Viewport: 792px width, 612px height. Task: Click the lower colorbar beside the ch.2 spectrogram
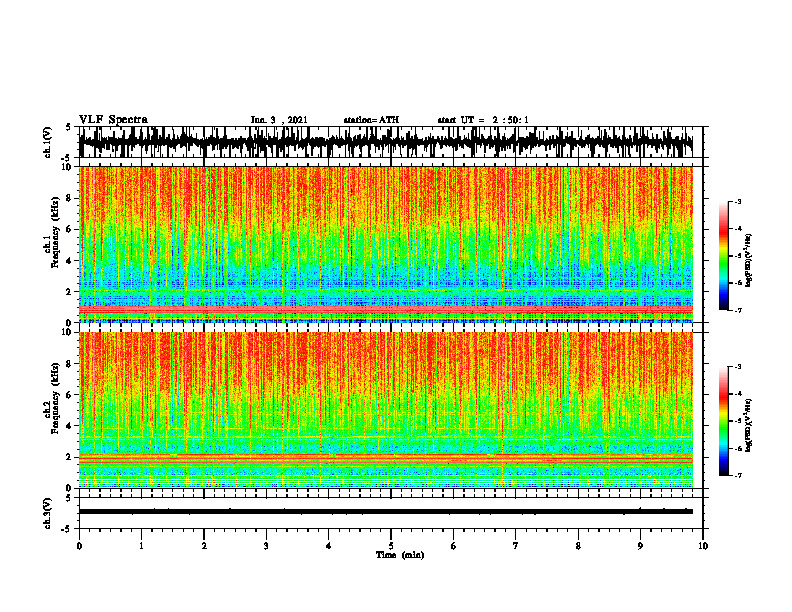[724, 421]
